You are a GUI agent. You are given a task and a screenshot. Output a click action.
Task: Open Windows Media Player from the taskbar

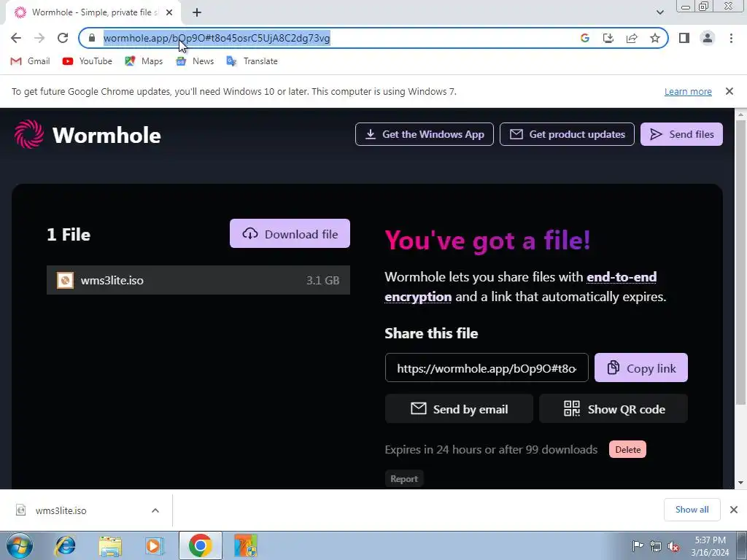[x=155, y=545]
